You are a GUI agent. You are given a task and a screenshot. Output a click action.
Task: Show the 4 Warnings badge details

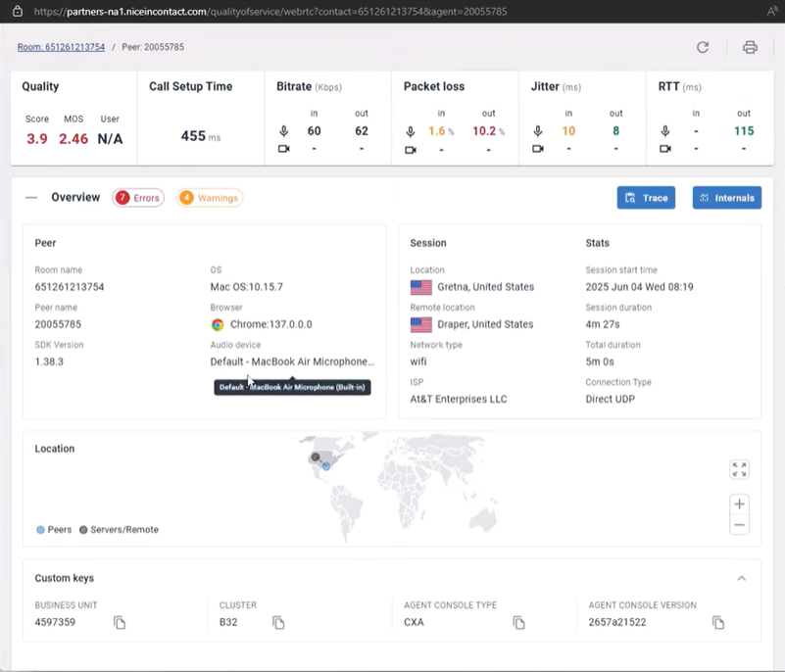pos(210,198)
